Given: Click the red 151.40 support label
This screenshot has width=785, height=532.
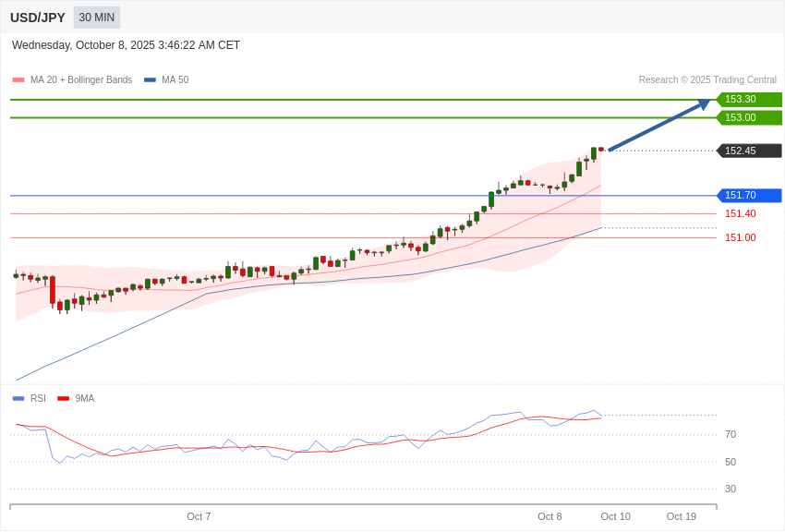Looking at the screenshot, I should [x=740, y=213].
